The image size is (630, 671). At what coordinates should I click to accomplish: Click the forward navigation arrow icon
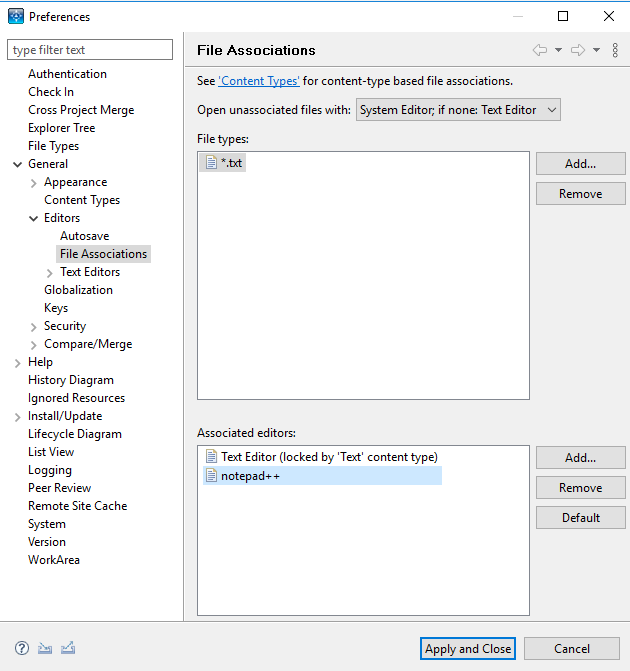[x=577, y=50]
